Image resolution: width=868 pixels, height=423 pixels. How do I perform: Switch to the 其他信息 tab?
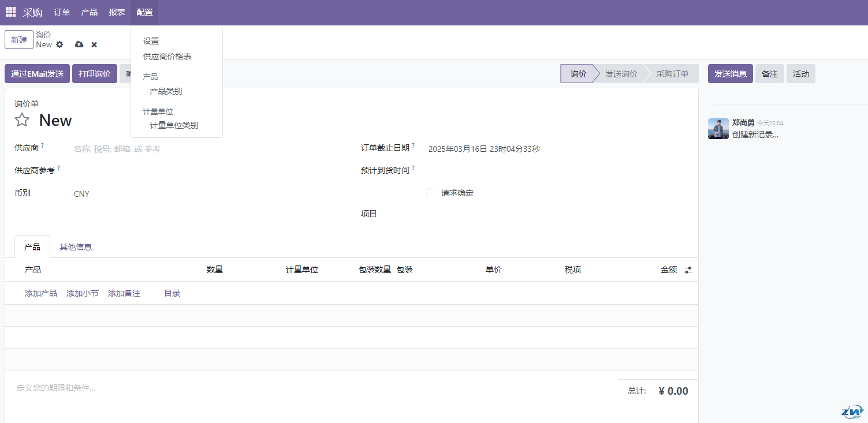76,247
